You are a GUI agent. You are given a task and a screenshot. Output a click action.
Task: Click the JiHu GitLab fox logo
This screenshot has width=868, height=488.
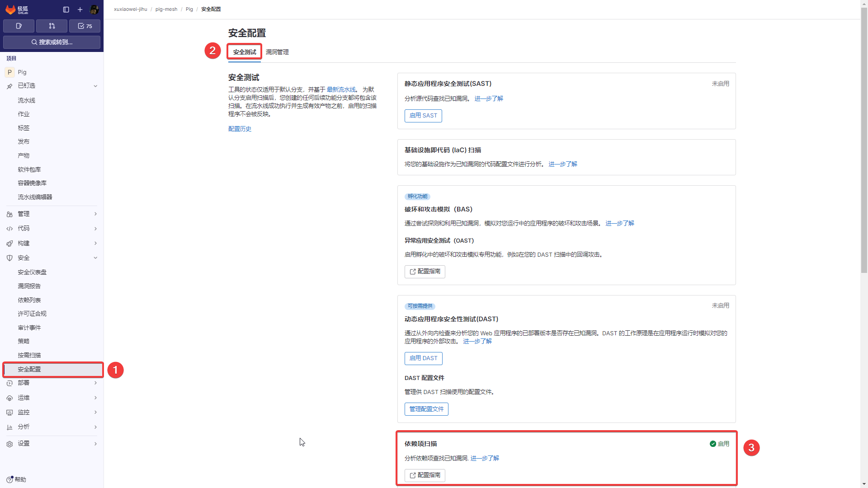[11, 9]
